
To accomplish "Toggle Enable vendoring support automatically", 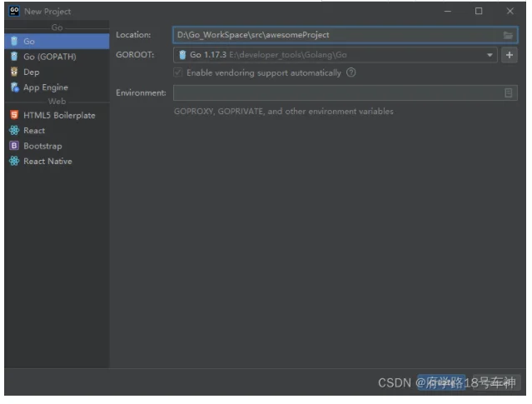I will click(178, 72).
